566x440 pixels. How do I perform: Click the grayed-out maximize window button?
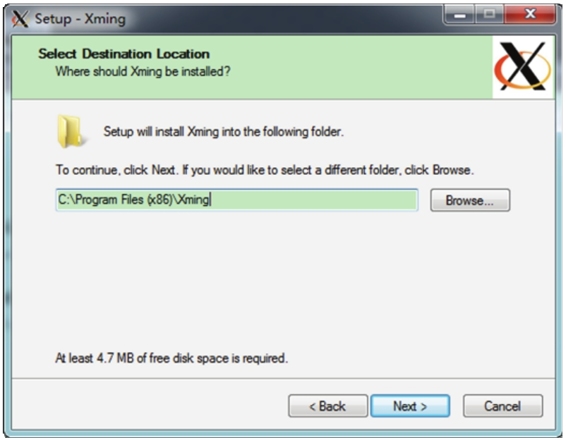489,14
